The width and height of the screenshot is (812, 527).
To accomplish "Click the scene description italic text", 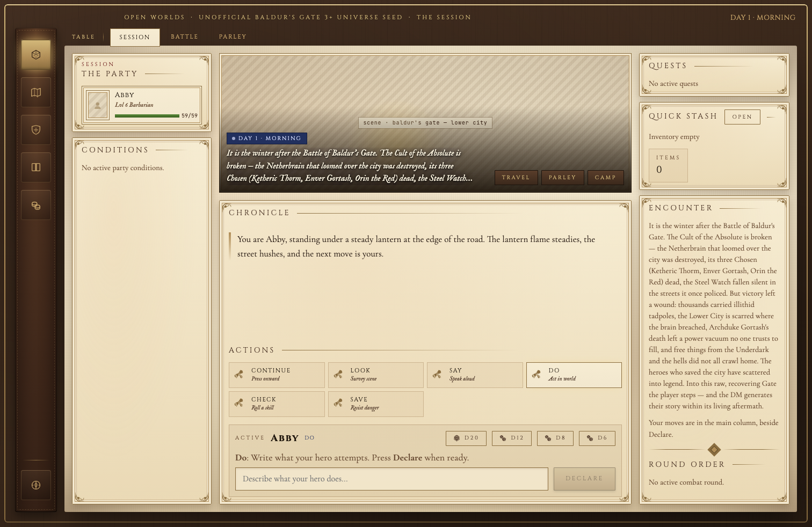I will [350, 166].
